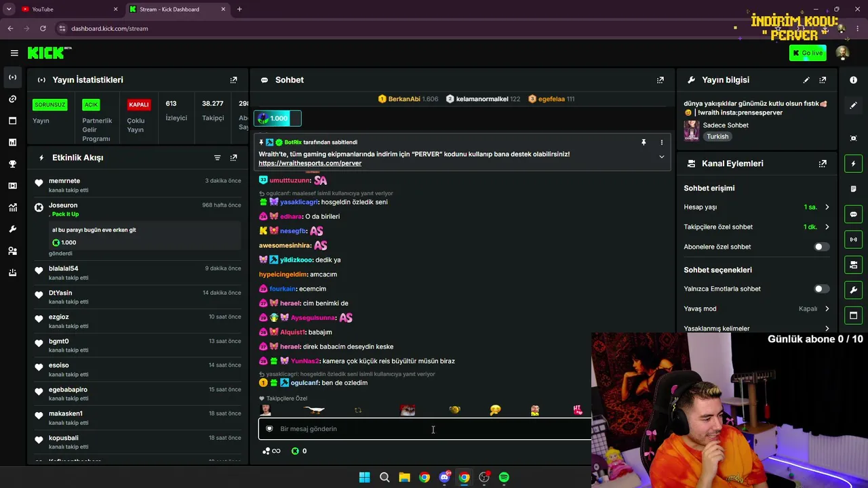The width and height of the screenshot is (868, 488).
Task: Toggle Yalnızca Emotlarla sohbet switch
Action: tap(821, 289)
